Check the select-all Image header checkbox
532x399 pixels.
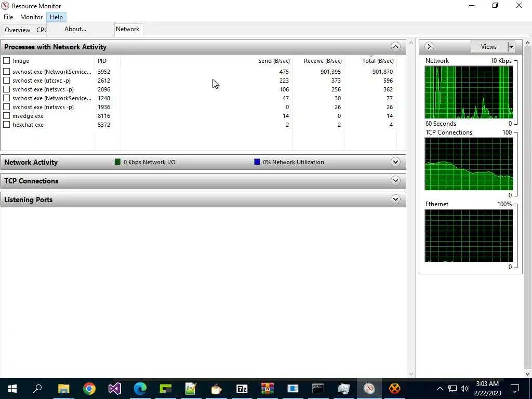click(6, 61)
